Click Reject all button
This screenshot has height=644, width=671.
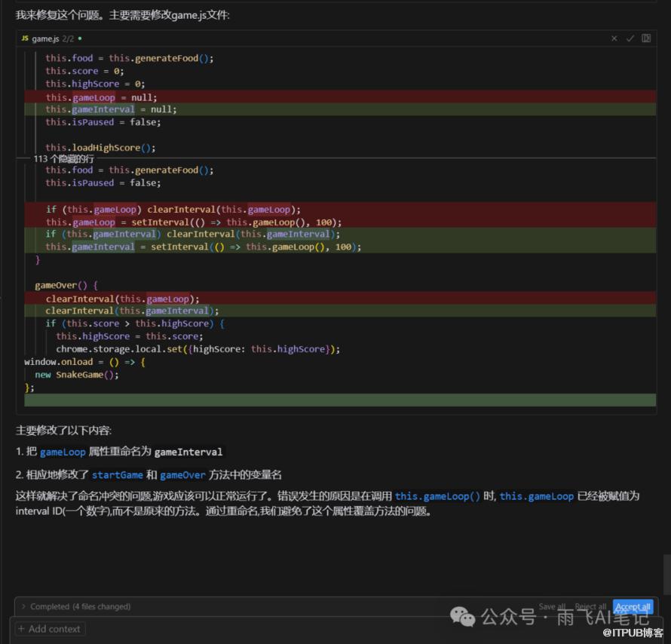pyautogui.click(x=590, y=606)
